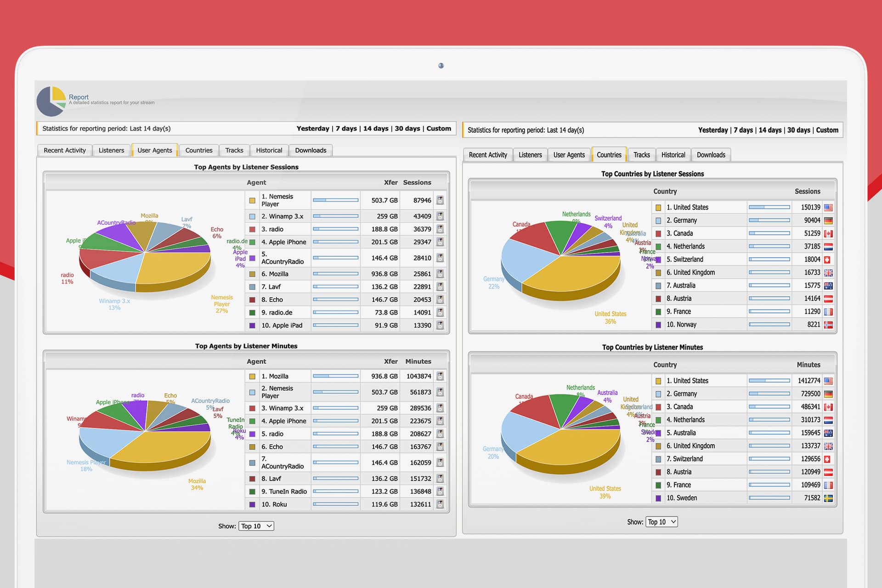This screenshot has height=588, width=882.
Task: Click Norway flag in sessions table
Action: point(828,325)
